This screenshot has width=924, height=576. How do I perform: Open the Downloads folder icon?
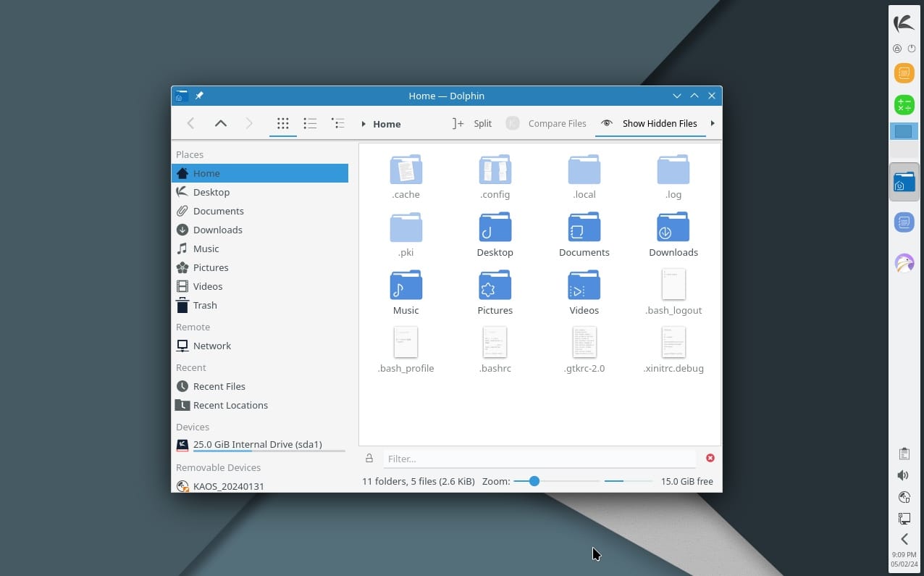673,228
